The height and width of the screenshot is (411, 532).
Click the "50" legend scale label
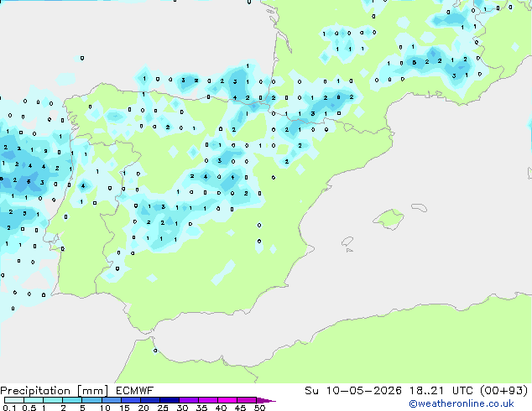(x=259, y=408)
